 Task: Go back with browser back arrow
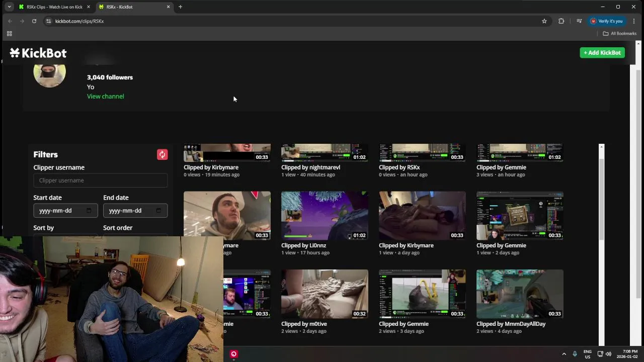point(10,21)
